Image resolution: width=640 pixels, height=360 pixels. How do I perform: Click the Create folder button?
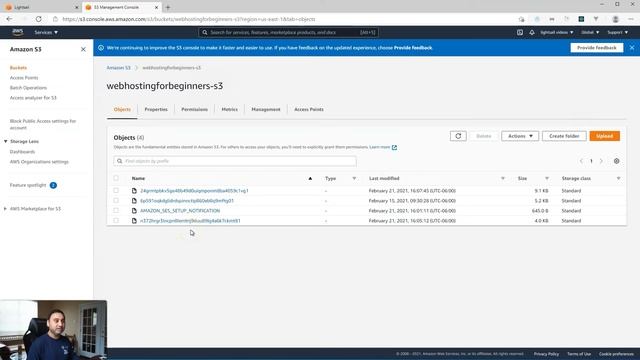[x=564, y=136]
